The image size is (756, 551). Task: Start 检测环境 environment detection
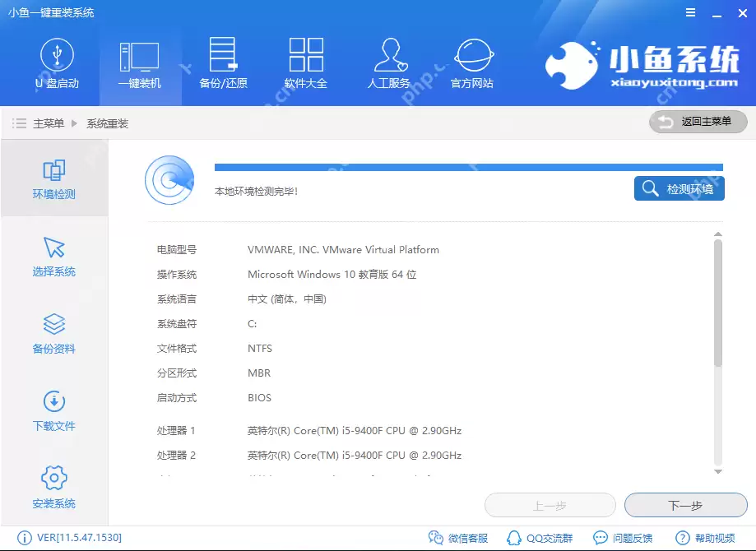point(679,188)
